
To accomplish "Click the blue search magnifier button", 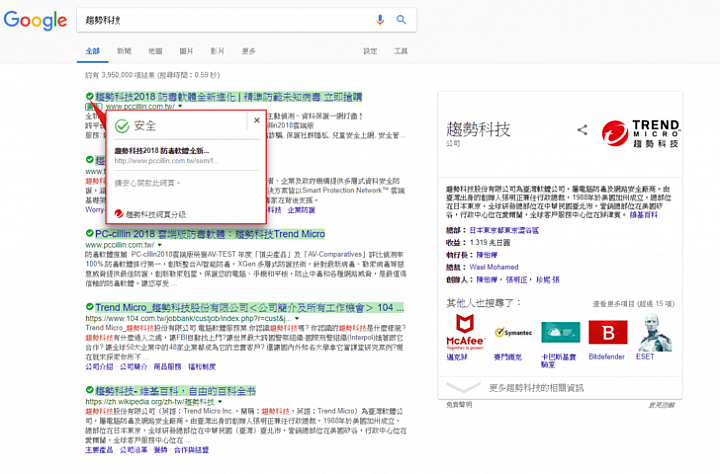I will pyautogui.click(x=401, y=20).
